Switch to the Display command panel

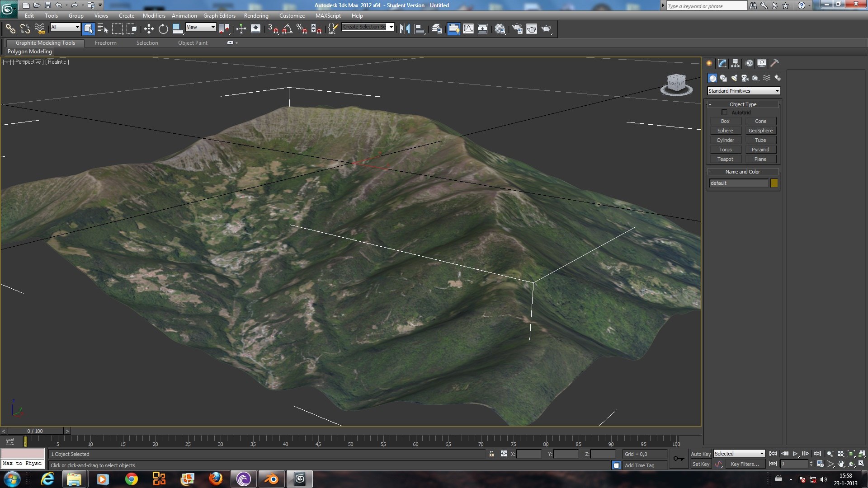point(762,63)
